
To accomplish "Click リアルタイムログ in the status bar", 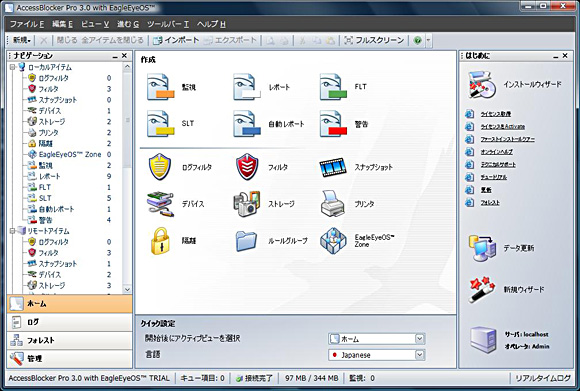I will pos(543,378).
